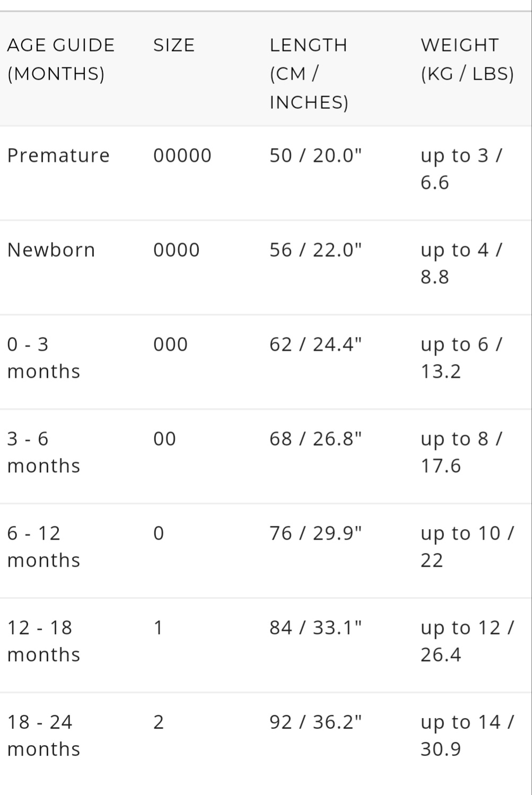532x795 pixels.
Task: Click the Premature age guide cell
Action: 58,155
